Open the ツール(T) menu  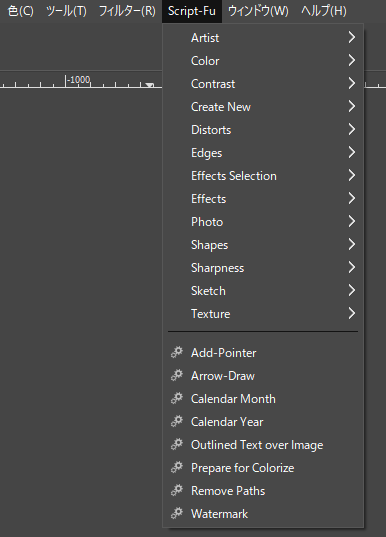[x=66, y=11]
